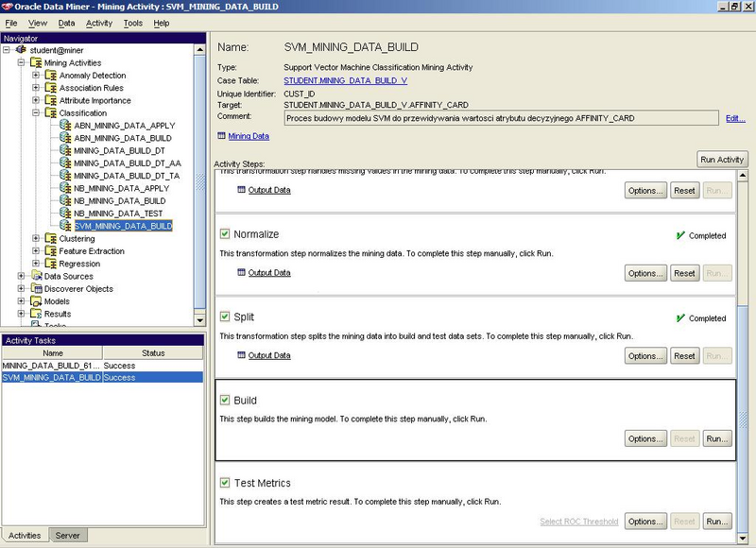Expand the Regression node
Screen dimensions: 756x548
pos(36,264)
